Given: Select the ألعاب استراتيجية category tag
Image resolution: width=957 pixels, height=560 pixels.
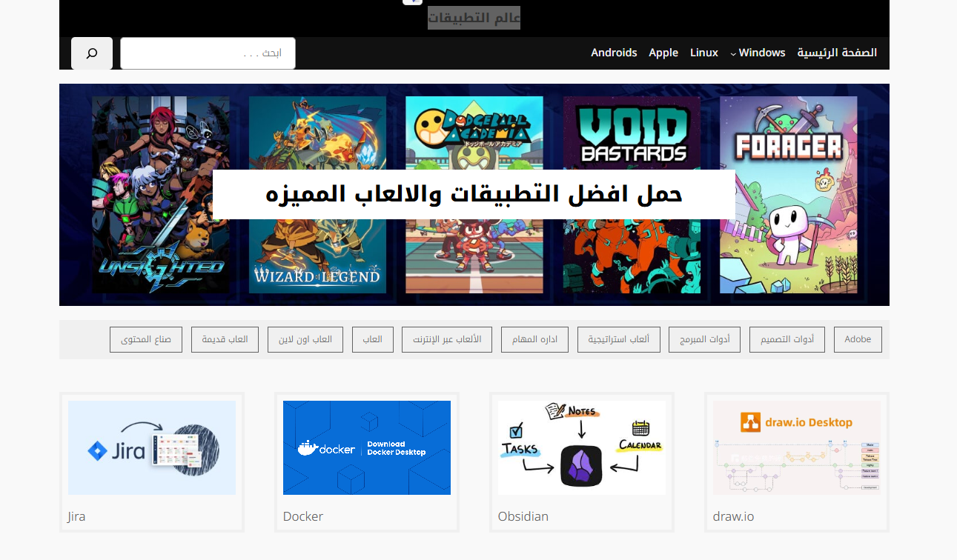Looking at the screenshot, I should click(x=618, y=339).
